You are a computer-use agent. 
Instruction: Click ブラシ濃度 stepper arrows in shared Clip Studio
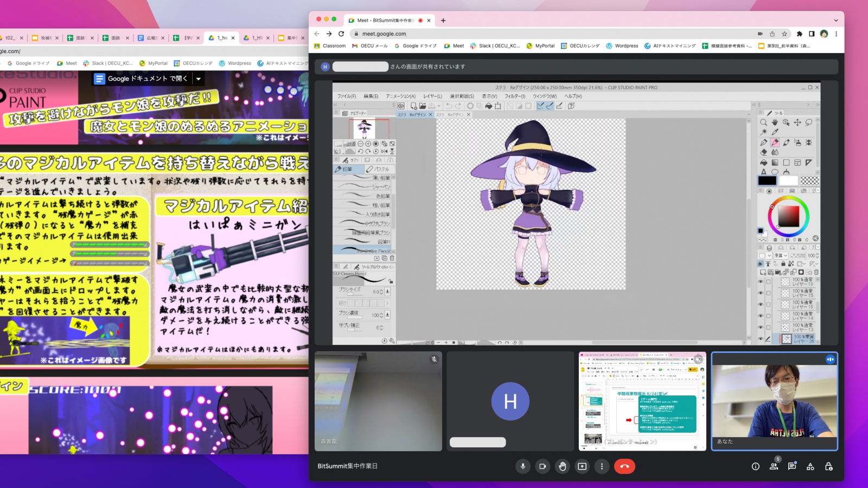[382, 315]
